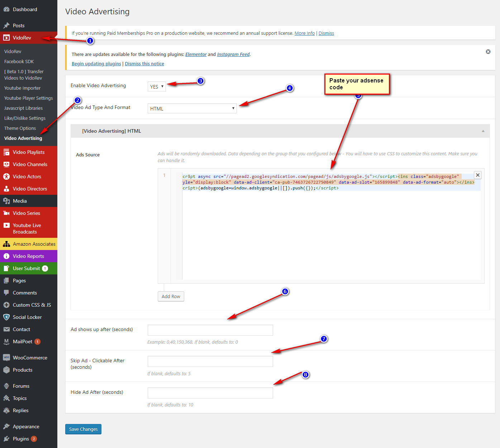Dismiss the plugin updates notice with X icon

pyautogui.click(x=488, y=52)
